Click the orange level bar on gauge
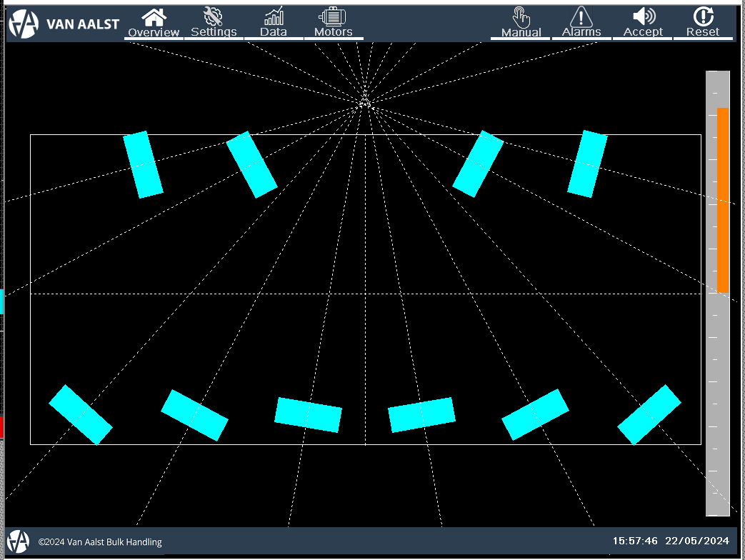Viewport: 745px width, 560px height. (723, 200)
